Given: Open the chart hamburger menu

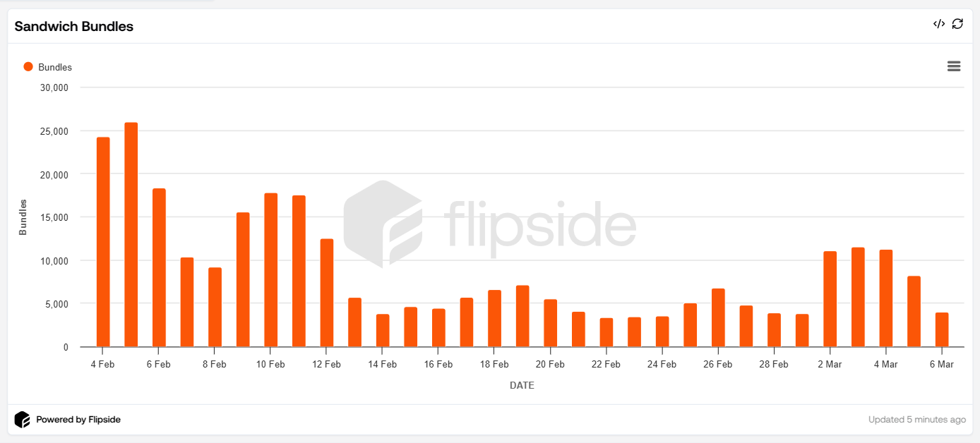Looking at the screenshot, I should (954, 66).
